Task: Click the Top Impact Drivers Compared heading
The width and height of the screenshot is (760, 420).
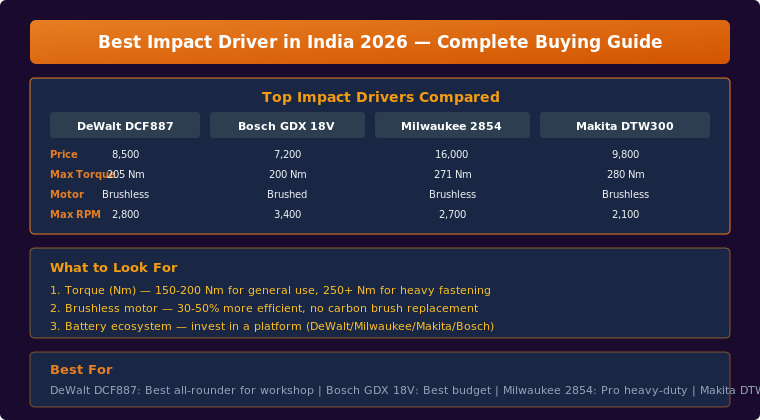Action: pyautogui.click(x=380, y=97)
